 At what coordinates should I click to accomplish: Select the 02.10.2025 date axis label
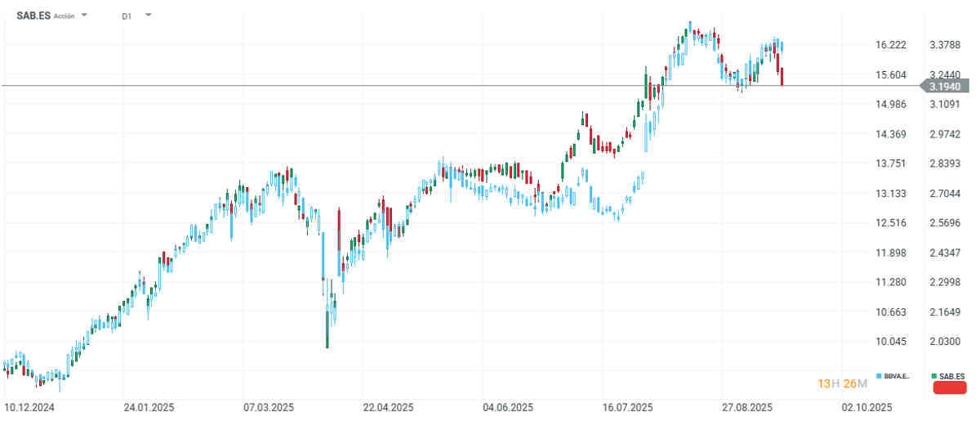coord(866,406)
